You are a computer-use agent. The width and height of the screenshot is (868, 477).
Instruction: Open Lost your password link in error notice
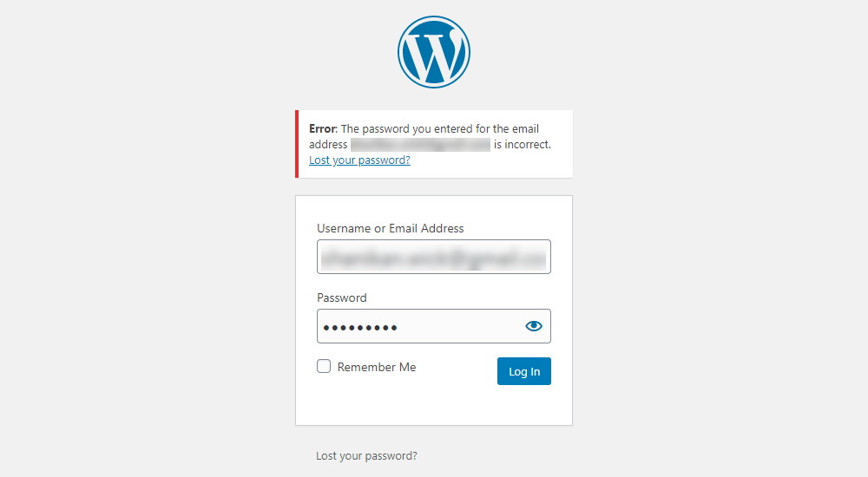tap(359, 160)
